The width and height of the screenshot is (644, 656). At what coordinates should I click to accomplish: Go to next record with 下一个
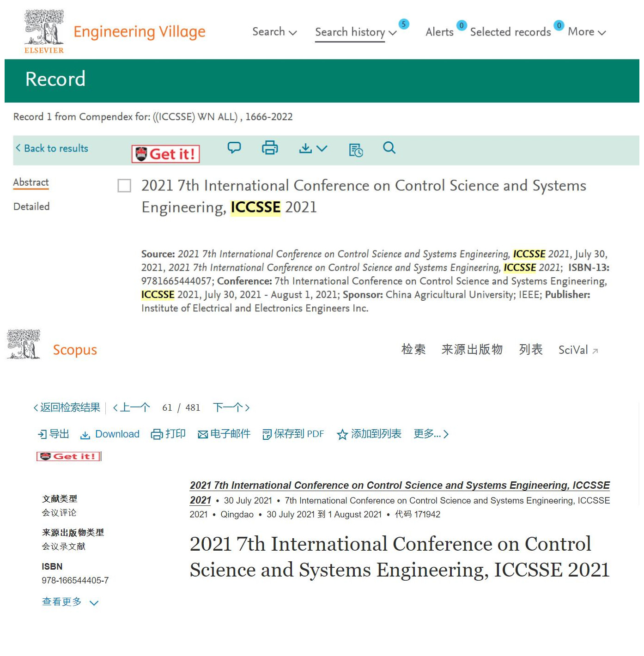(231, 407)
